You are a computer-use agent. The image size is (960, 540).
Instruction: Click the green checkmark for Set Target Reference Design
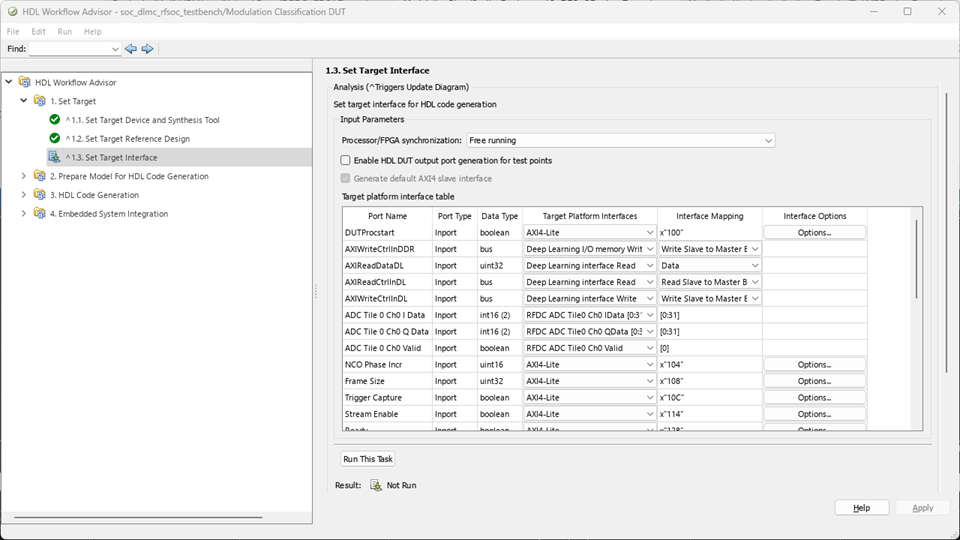(55, 138)
